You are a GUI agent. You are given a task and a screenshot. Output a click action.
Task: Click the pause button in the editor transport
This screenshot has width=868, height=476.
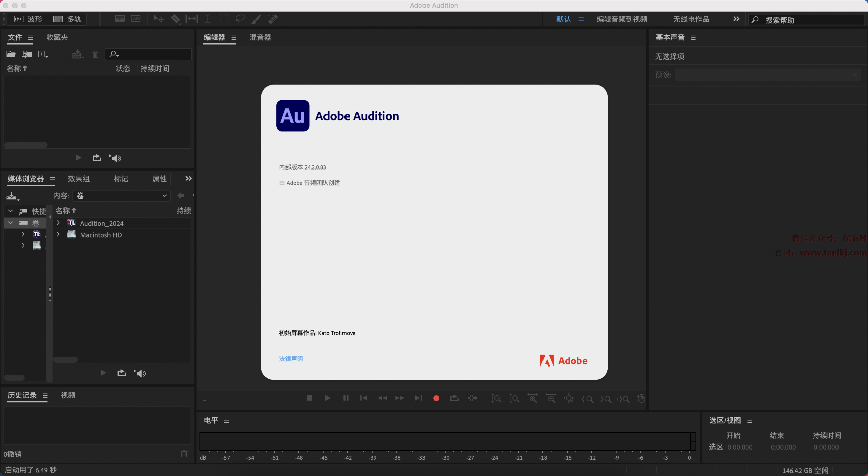346,398
